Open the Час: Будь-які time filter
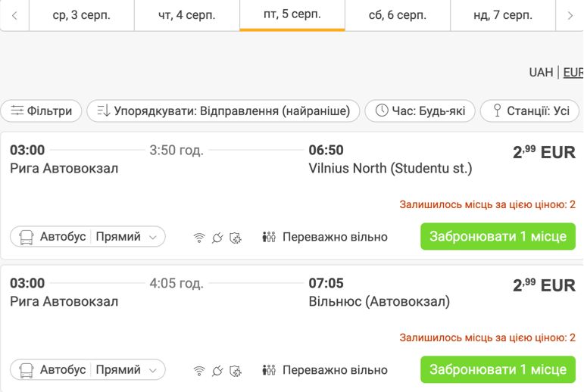 [420, 110]
